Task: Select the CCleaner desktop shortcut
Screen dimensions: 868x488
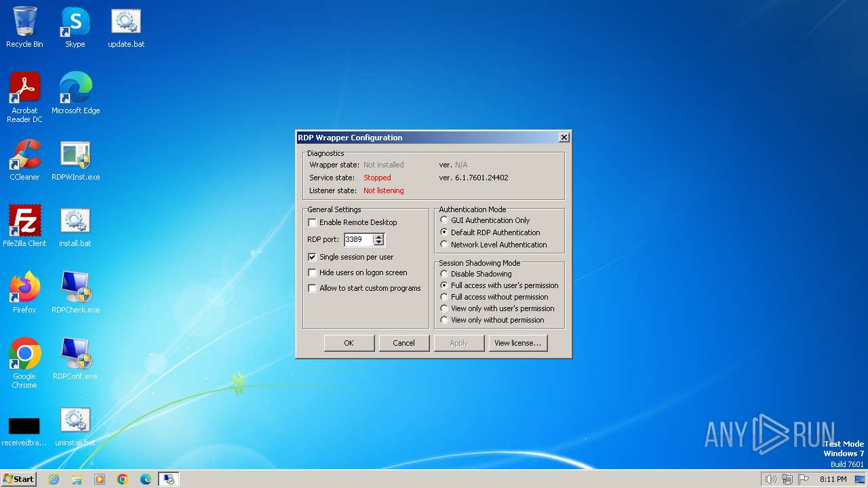Action: tap(24, 160)
